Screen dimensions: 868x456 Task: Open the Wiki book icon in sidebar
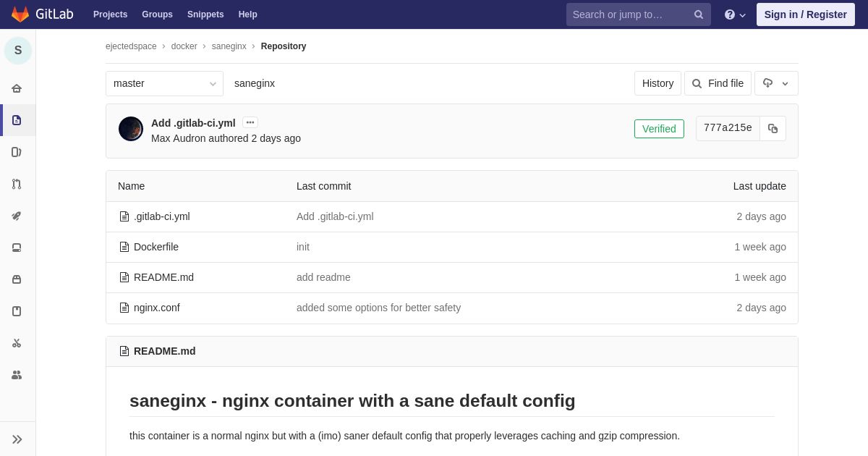pyautogui.click(x=17, y=311)
